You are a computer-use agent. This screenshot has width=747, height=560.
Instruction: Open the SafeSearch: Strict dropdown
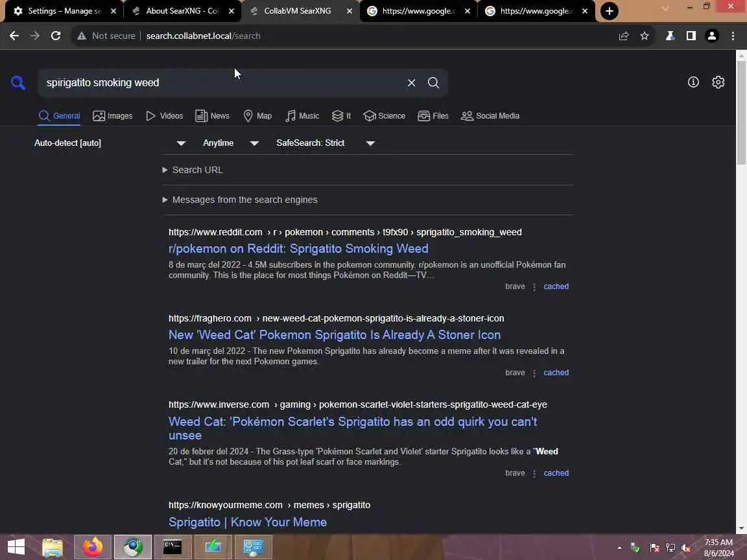coord(326,143)
